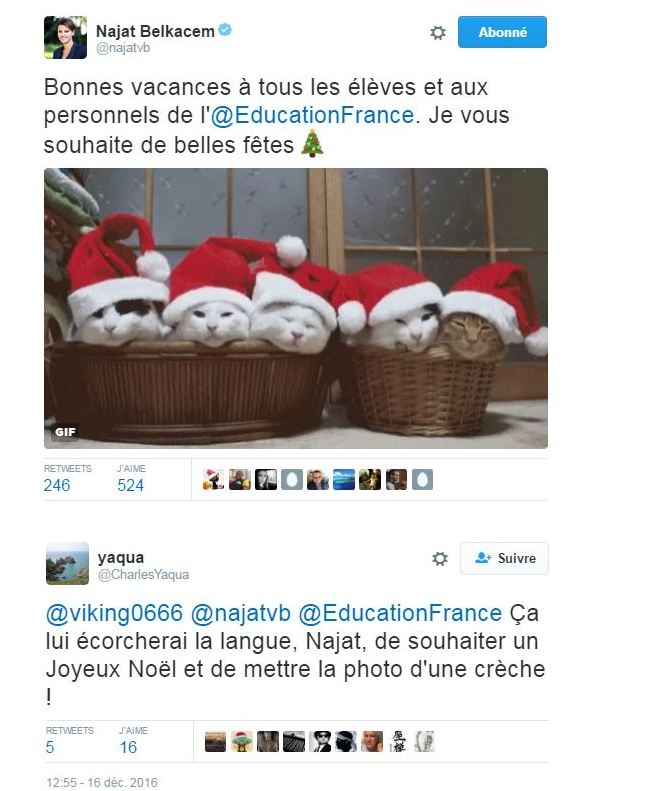Click Suivre to follow yaqua

pyautogui.click(x=504, y=558)
